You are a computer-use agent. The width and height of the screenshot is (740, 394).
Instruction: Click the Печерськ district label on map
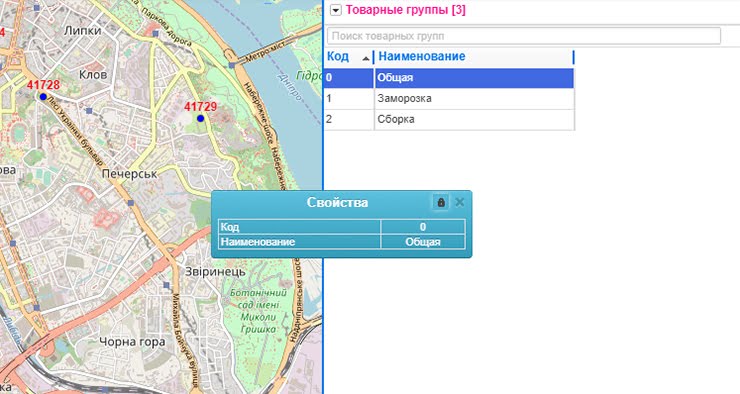130,174
